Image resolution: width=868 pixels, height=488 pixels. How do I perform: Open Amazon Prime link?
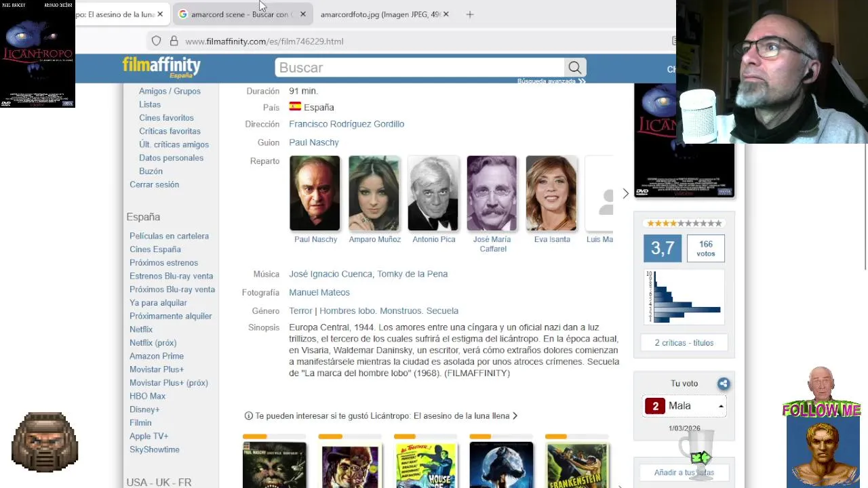157,356
